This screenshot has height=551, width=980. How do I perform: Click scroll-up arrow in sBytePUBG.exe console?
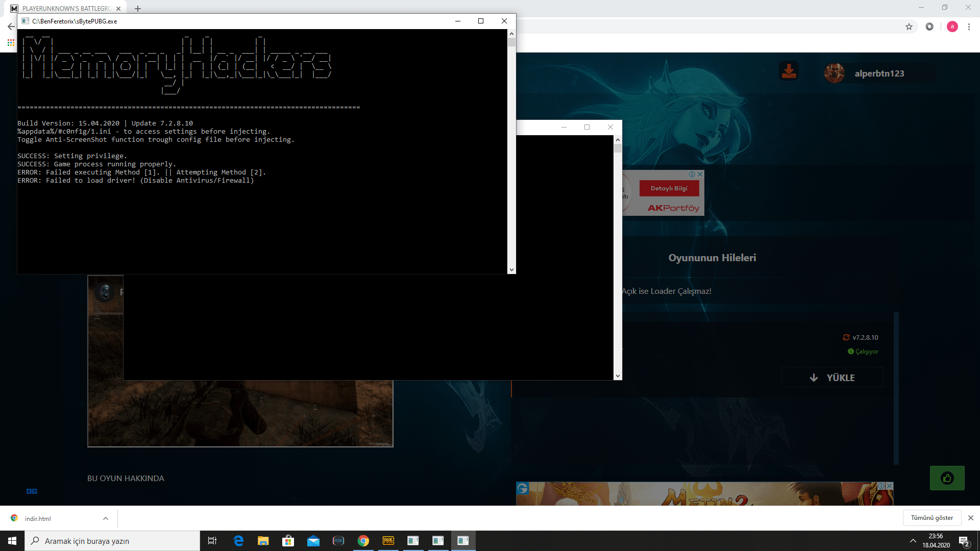(511, 34)
